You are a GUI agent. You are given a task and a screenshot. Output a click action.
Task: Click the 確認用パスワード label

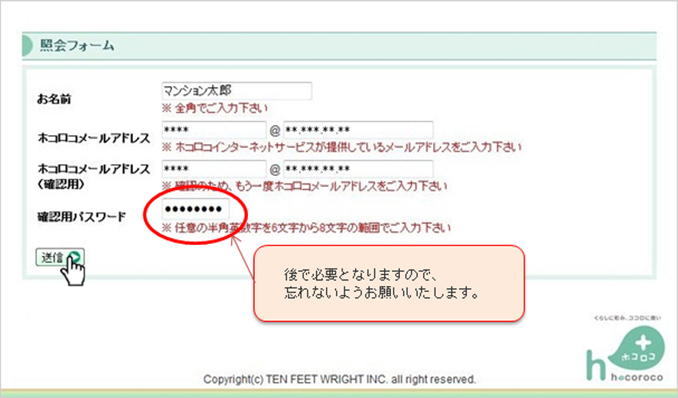pyautogui.click(x=81, y=216)
